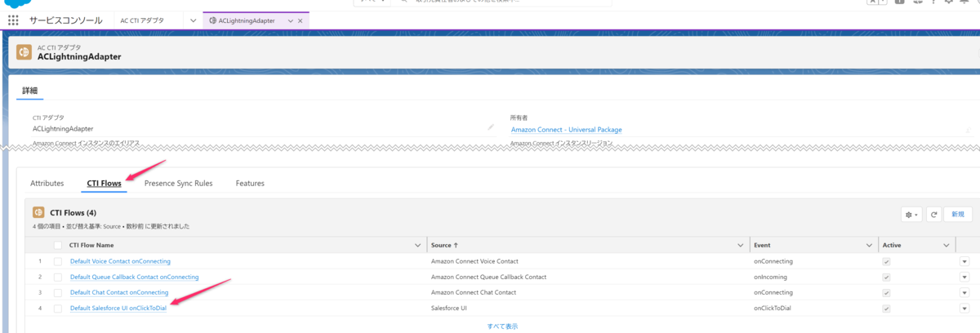Click the CTI Flows related list icon
The image size is (980, 333).
point(38,212)
